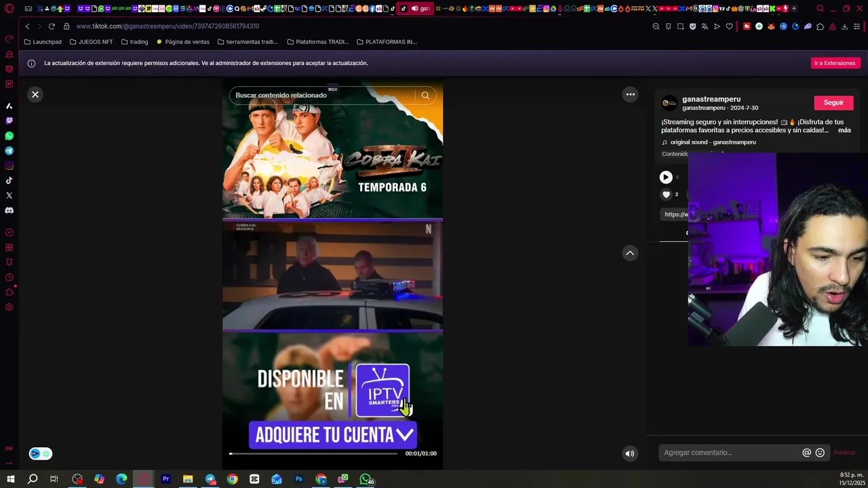Open Discord in the Opera sidebar

9,210
